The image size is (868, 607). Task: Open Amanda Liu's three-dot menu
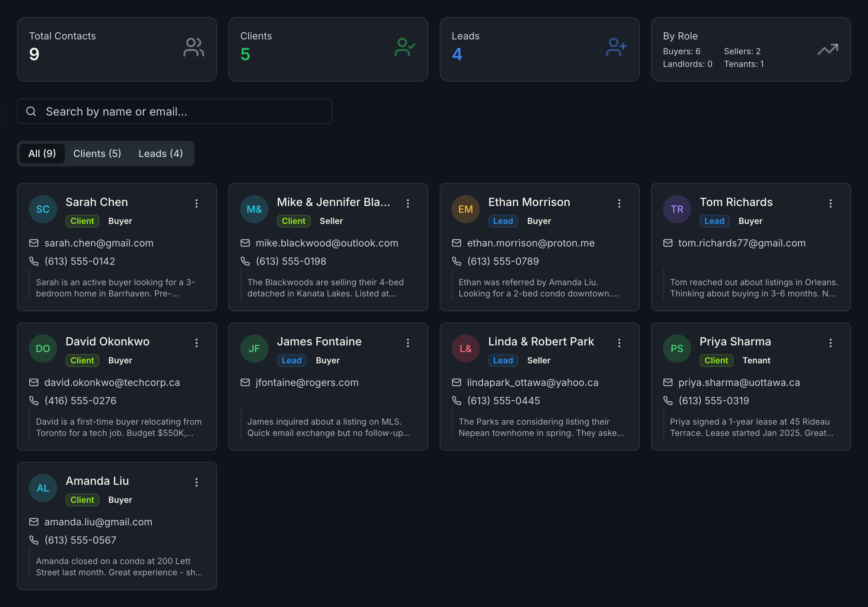[x=197, y=482]
